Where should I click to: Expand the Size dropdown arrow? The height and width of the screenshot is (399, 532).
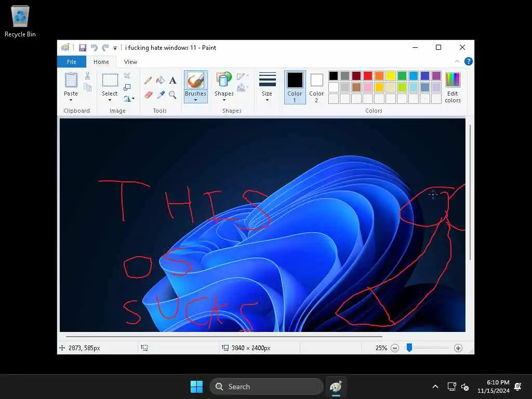tap(268, 100)
